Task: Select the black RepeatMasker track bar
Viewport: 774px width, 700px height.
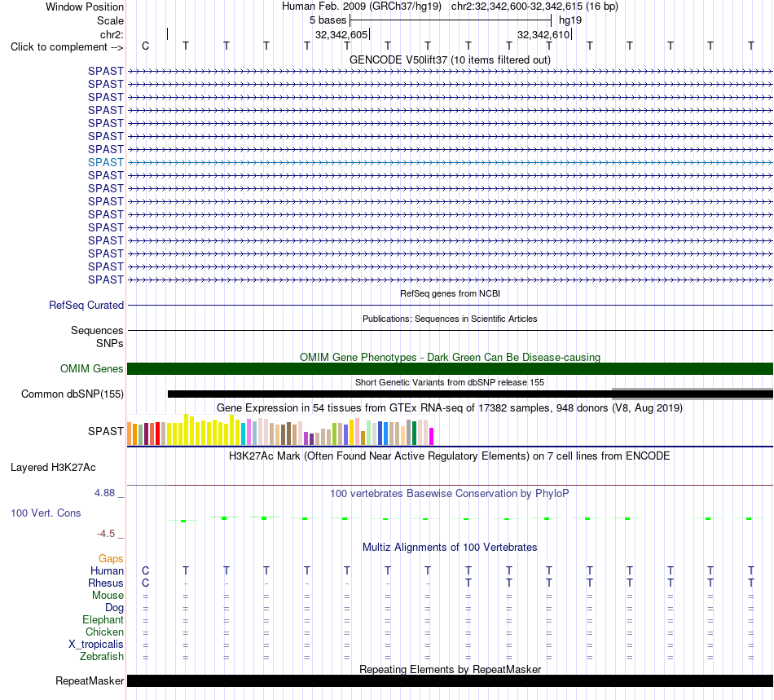Action: pos(450,680)
